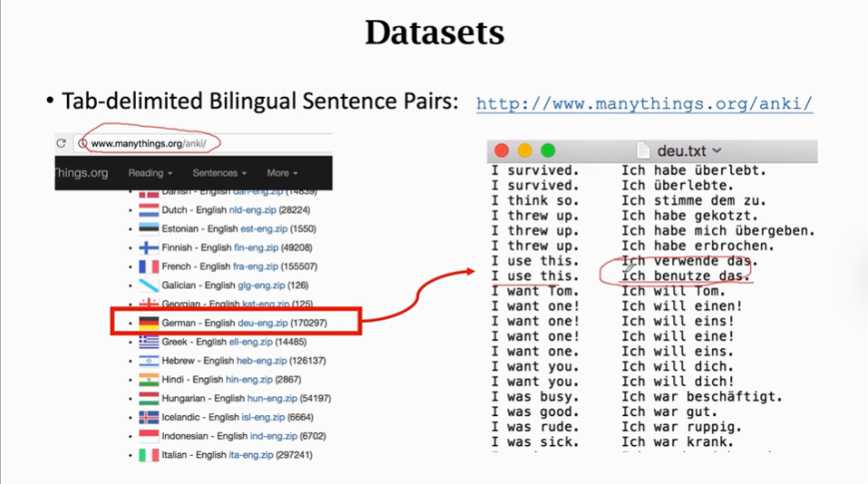Click the Estonia flag icon
This screenshot has height=484, width=868.
point(149,229)
